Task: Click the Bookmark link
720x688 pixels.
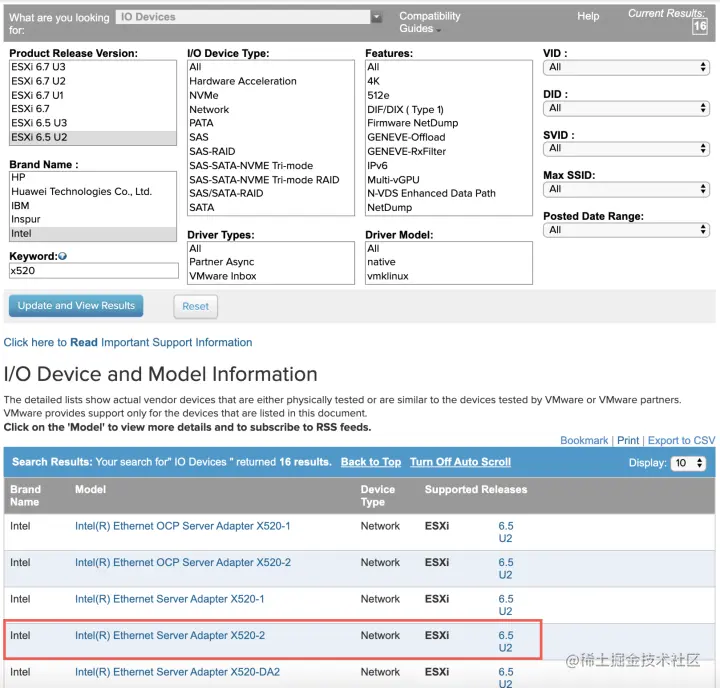Action: (584, 440)
